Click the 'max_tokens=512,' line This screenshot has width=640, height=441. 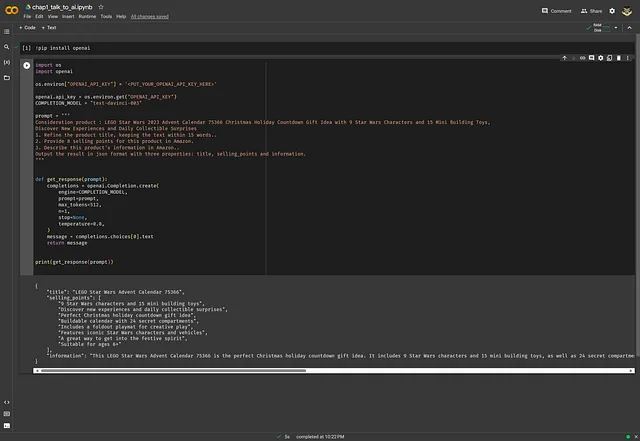pos(80,205)
